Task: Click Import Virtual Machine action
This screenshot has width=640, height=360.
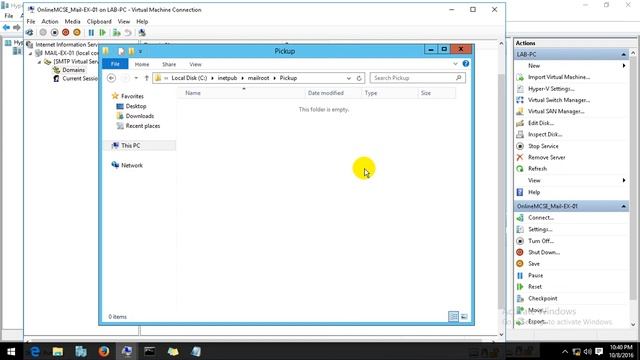Action: pyautogui.click(x=558, y=77)
